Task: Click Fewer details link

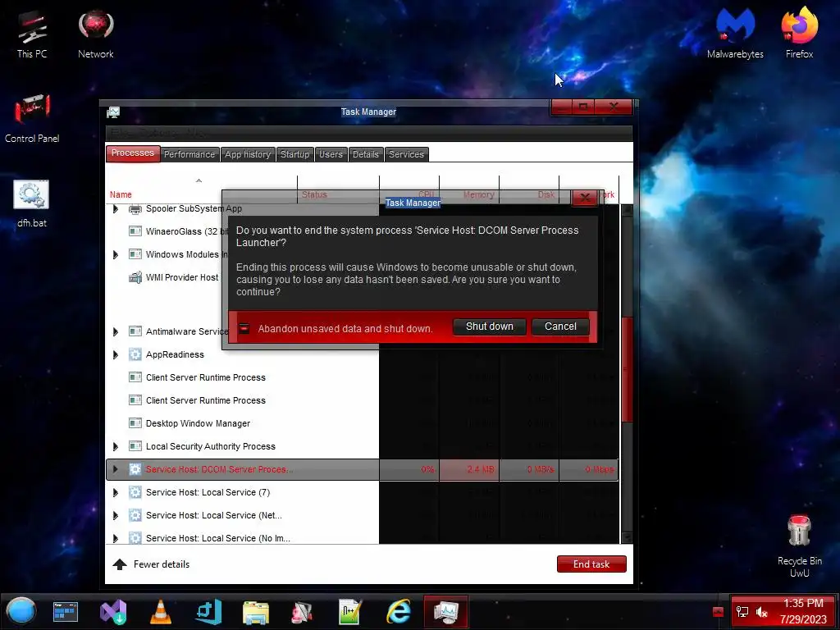Action: [151, 564]
